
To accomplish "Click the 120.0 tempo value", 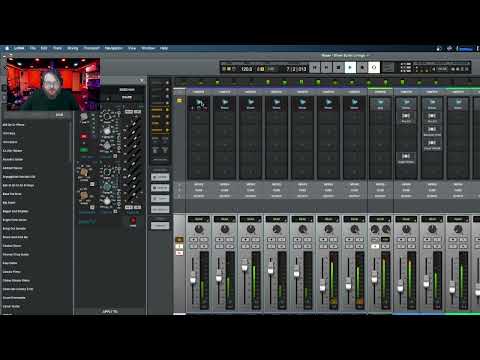I will (x=246, y=69).
